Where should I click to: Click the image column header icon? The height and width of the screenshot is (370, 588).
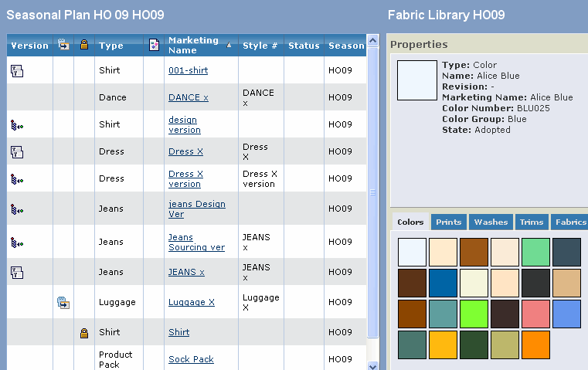(154, 45)
